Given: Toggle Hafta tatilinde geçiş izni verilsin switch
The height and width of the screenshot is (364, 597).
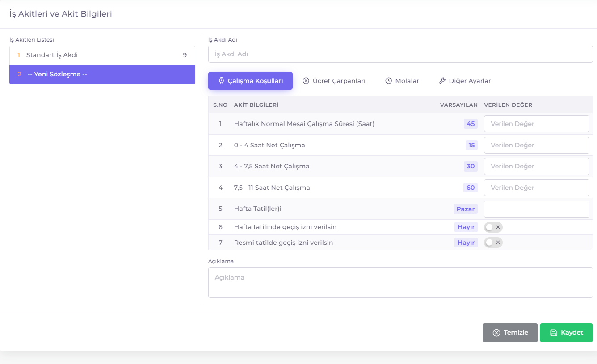Looking at the screenshot, I should click(x=493, y=227).
